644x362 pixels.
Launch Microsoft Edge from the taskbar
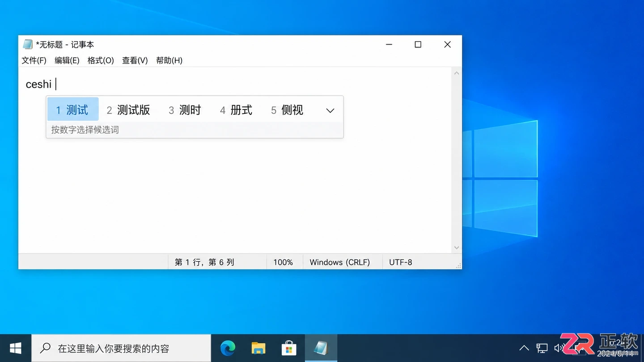click(228, 348)
